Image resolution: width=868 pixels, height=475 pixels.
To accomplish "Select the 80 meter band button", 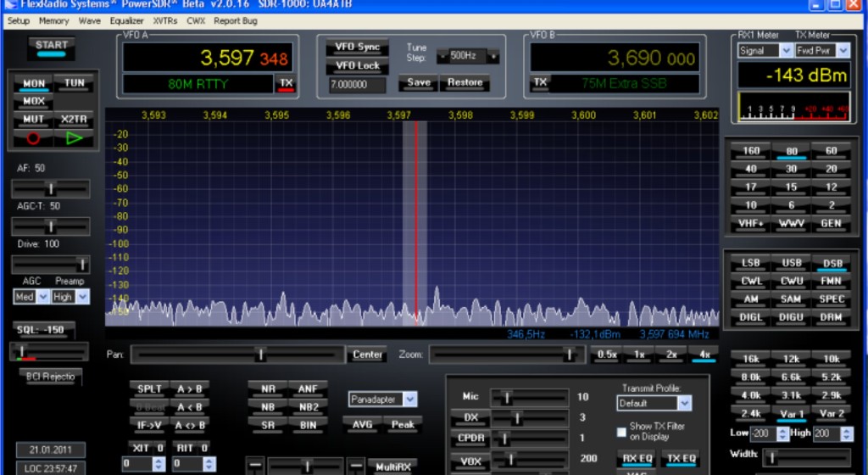I will pyautogui.click(x=791, y=151).
